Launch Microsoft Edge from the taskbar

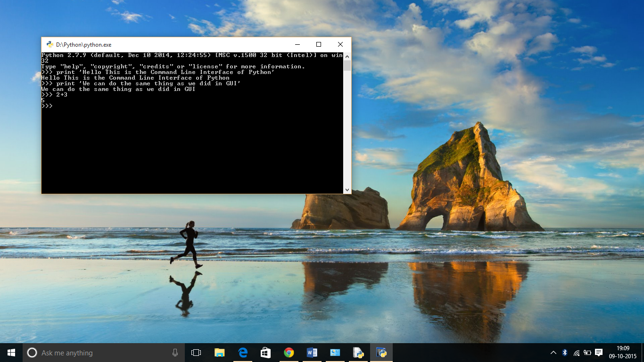243,353
